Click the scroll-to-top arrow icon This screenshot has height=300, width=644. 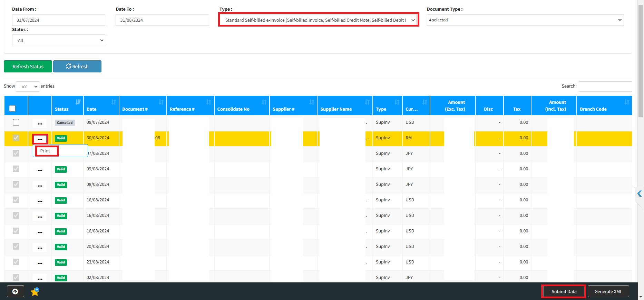tap(15, 291)
